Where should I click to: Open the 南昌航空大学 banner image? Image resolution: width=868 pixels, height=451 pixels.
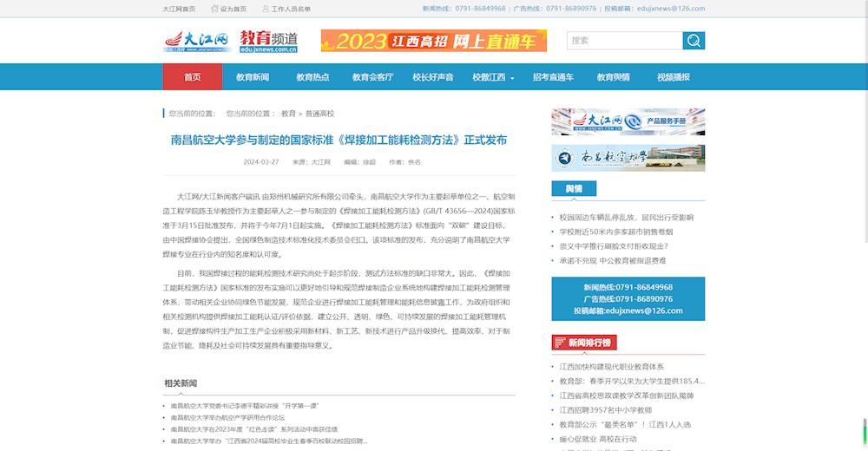(628, 158)
